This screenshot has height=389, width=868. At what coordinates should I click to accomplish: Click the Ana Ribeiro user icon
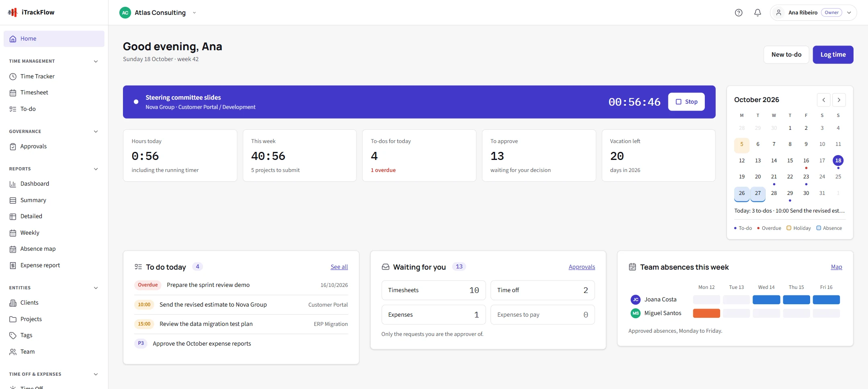click(778, 12)
